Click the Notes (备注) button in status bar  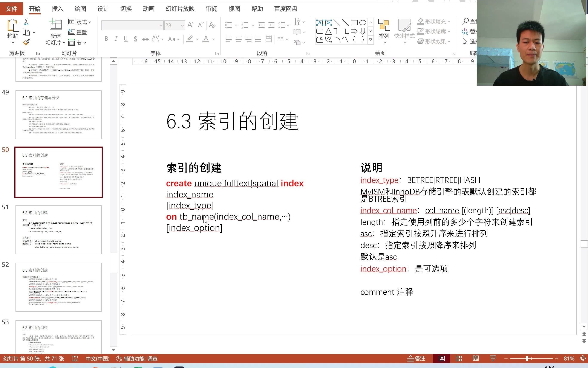tap(416, 359)
